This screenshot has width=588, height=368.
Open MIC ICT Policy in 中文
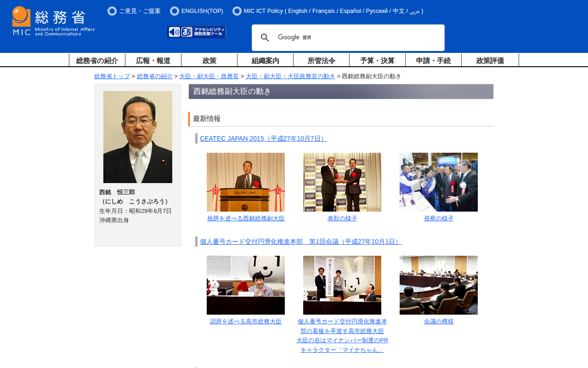point(399,11)
